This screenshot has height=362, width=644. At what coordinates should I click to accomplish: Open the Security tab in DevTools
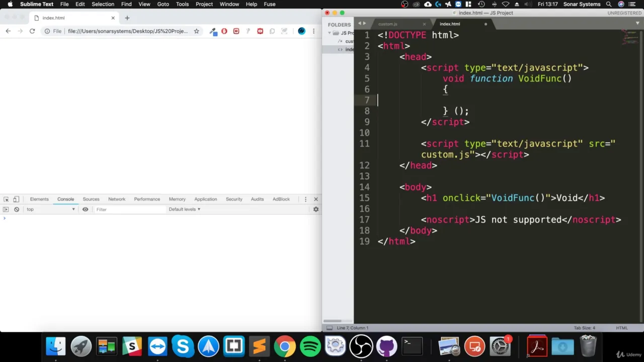[x=234, y=199]
